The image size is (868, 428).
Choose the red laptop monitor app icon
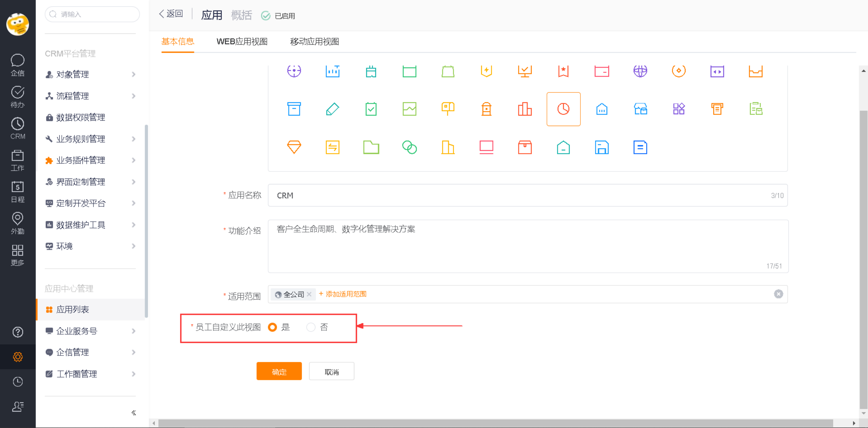(486, 147)
